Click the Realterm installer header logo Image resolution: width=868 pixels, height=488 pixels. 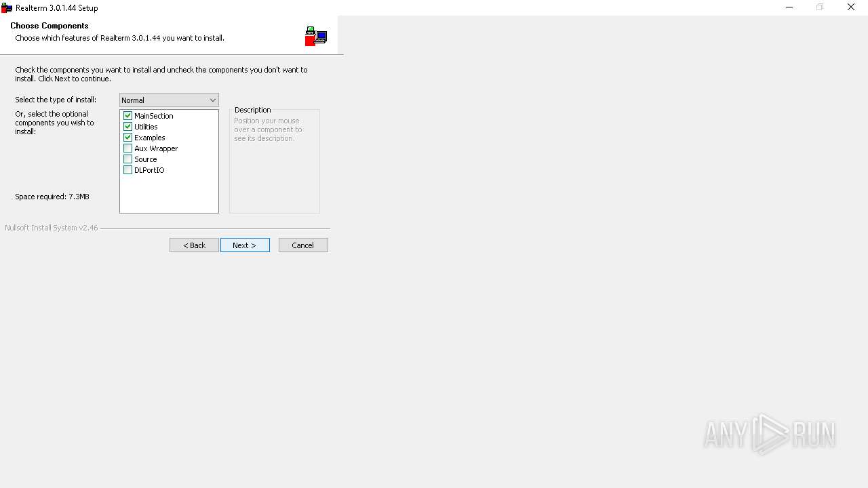point(316,37)
